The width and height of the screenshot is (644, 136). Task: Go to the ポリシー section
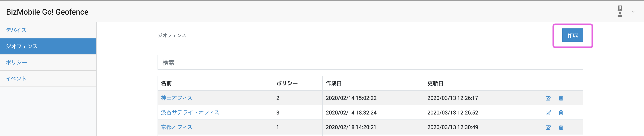16,62
